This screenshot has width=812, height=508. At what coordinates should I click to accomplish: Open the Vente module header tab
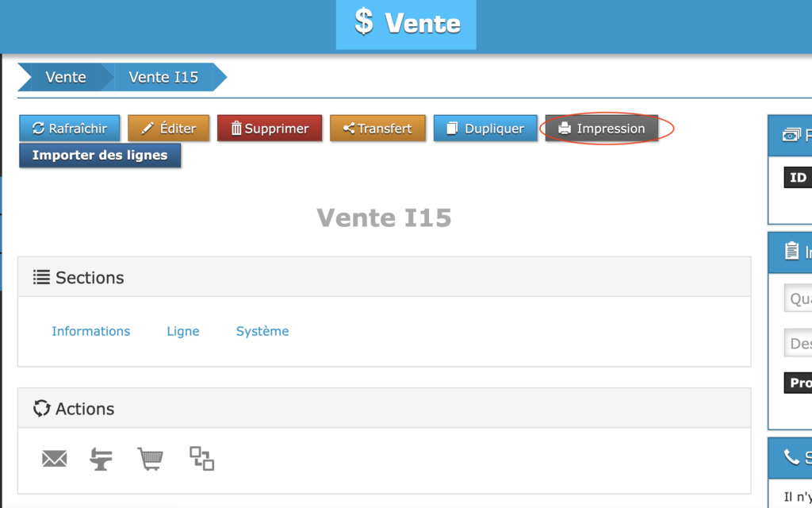point(406,24)
